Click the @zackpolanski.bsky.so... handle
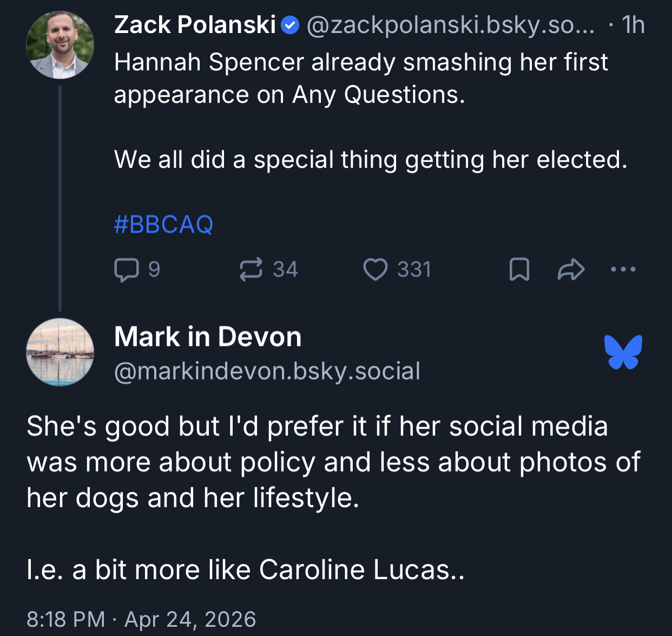 tap(450, 25)
